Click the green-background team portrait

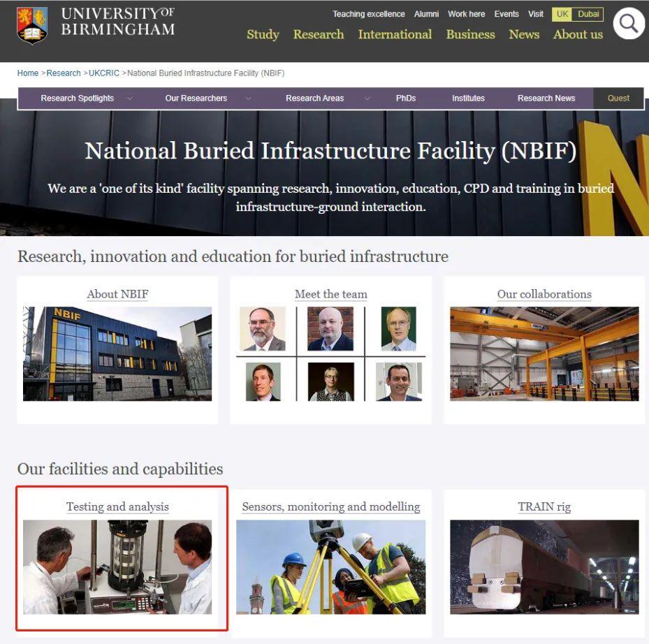tap(398, 329)
